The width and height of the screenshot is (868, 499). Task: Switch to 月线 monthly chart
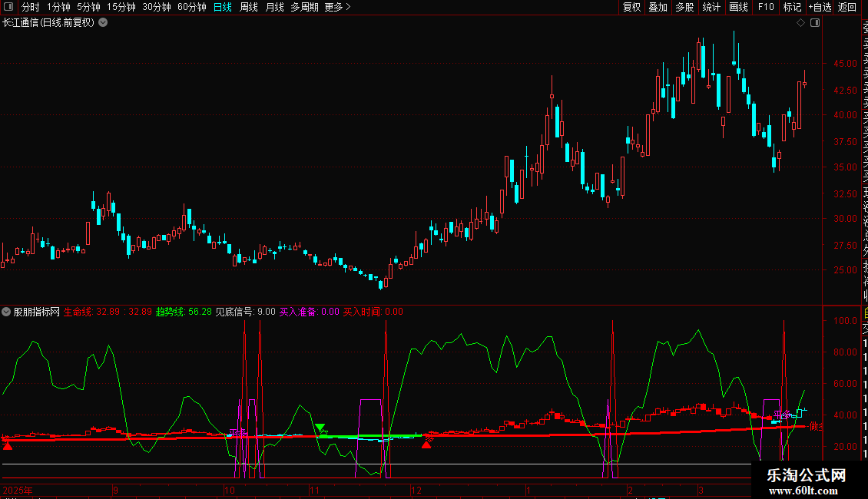click(x=274, y=7)
